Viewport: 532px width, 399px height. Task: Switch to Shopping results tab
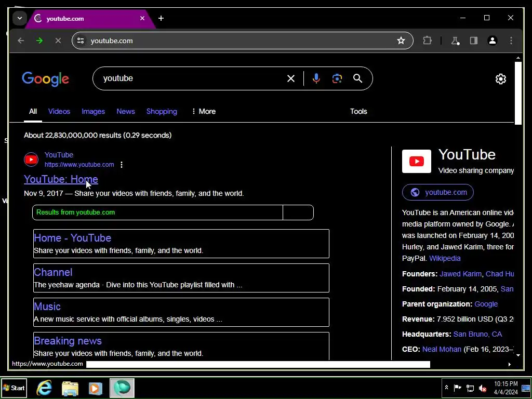click(x=162, y=111)
